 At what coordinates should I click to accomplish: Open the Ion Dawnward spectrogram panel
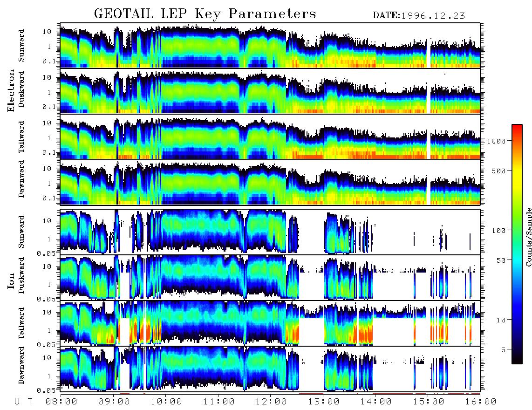click(270, 369)
